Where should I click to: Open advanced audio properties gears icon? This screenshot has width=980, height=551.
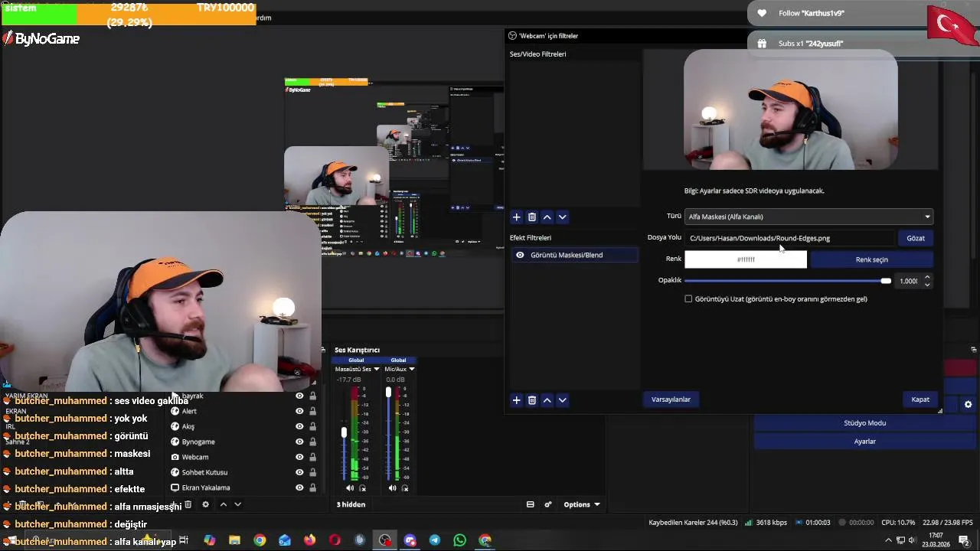click(x=548, y=504)
